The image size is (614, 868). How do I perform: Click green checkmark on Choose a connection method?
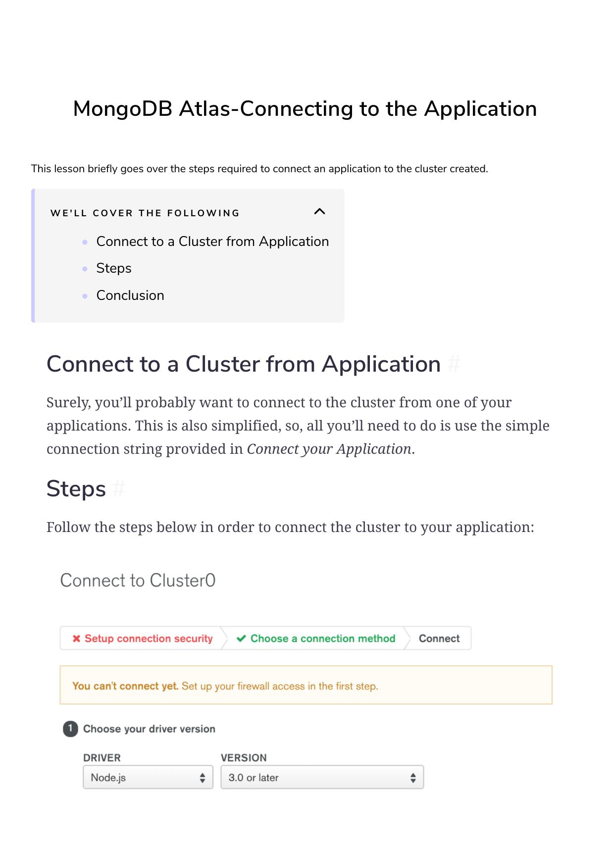coord(241,638)
